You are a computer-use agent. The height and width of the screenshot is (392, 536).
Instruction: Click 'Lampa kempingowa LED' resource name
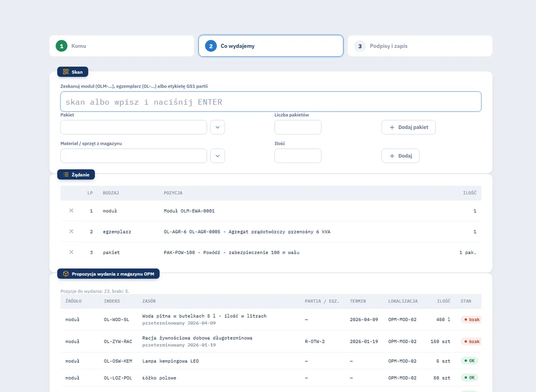[x=171, y=361]
